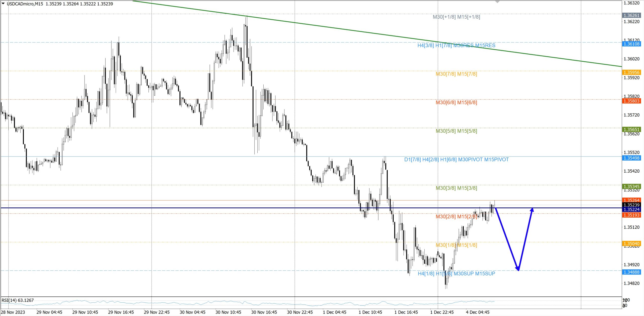Screen dimensions: 644x316
Task: Click the black 1.35239 current price tag
Action: point(631,205)
